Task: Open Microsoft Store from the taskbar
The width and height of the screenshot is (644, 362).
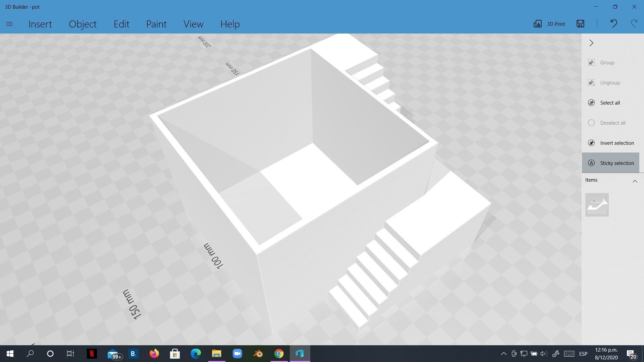Action: pos(175,354)
